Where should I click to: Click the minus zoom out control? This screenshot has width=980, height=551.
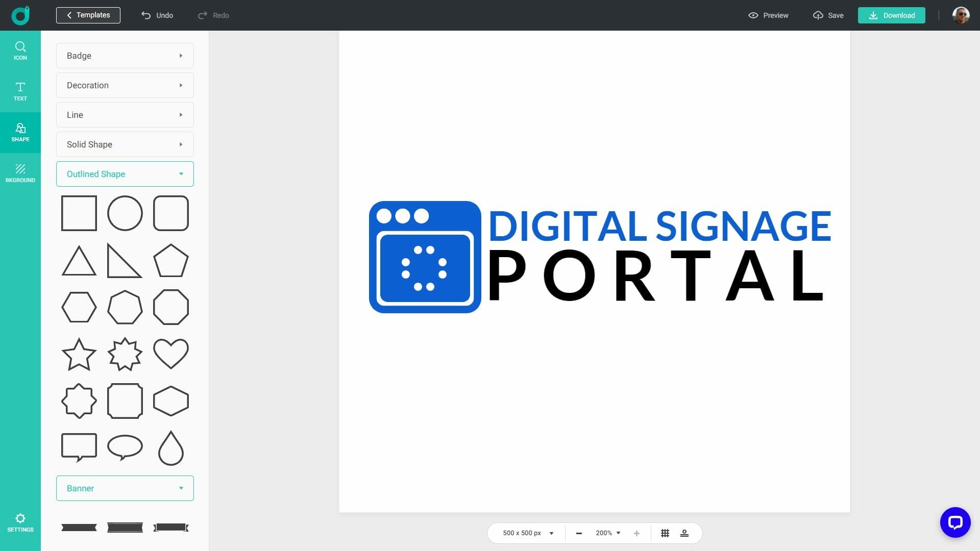579,533
